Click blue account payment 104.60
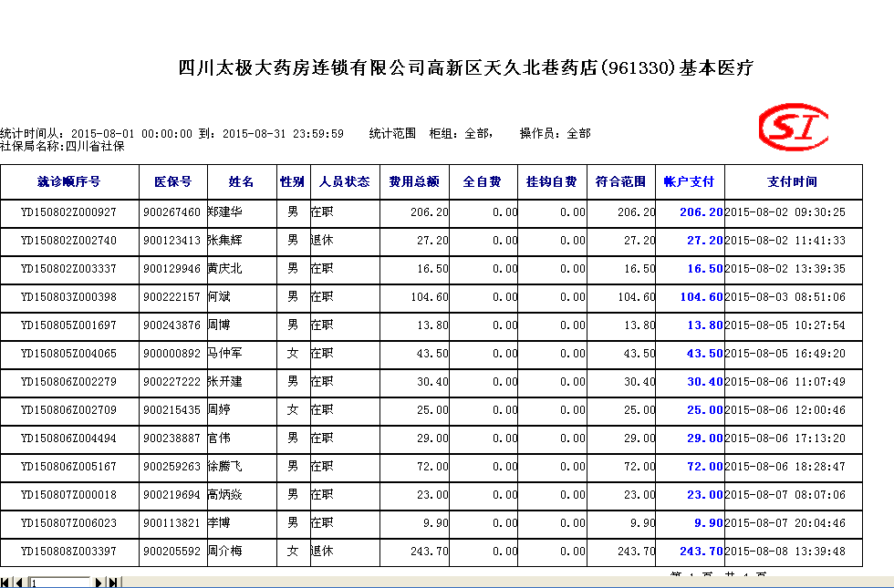The height and width of the screenshot is (588, 894). (702, 297)
